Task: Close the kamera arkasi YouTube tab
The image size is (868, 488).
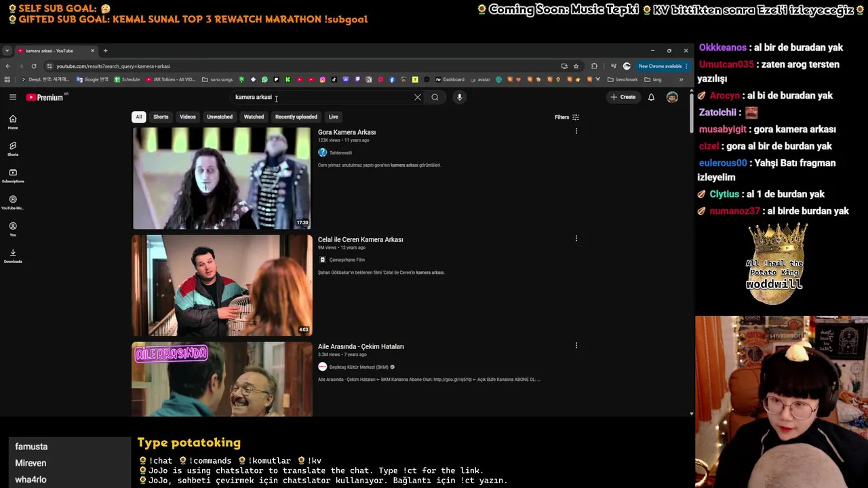Action: (92, 51)
